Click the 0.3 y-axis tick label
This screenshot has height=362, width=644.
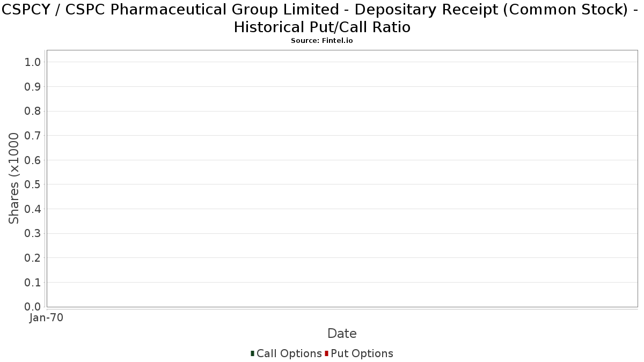point(33,233)
